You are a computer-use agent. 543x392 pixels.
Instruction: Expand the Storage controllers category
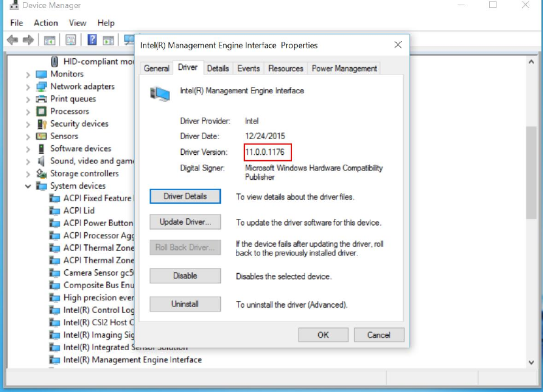click(x=28, y=174)
